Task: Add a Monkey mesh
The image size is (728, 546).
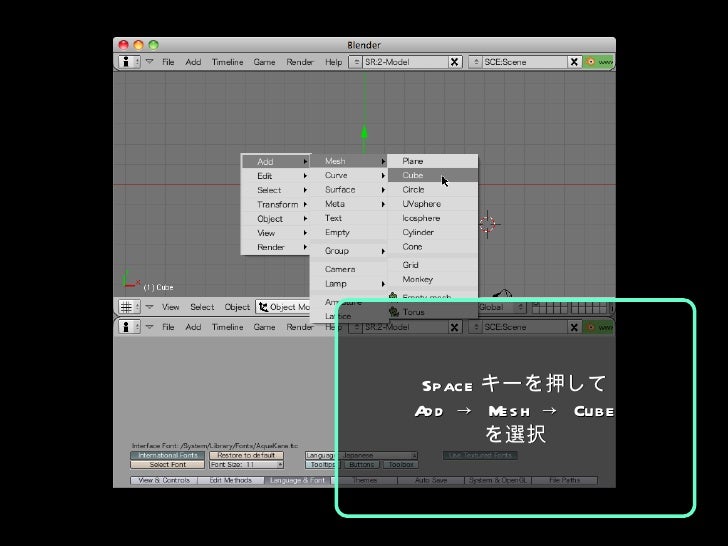Action: [432, 279]
